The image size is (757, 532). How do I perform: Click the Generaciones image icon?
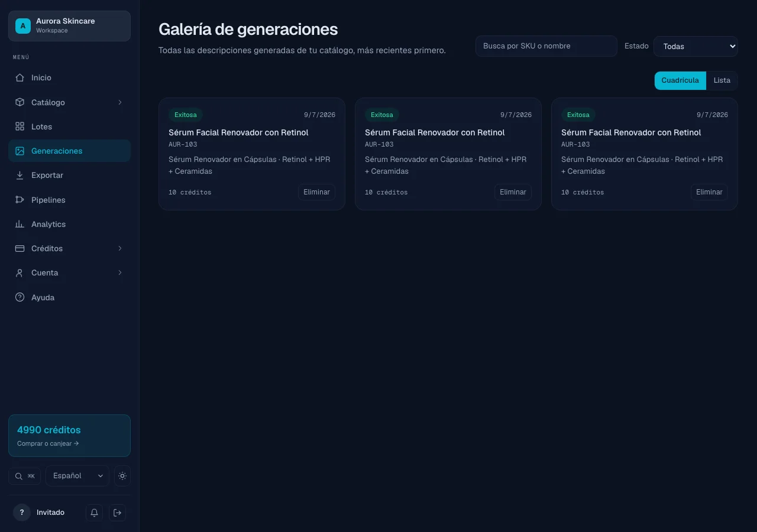[x=20, y=151]
